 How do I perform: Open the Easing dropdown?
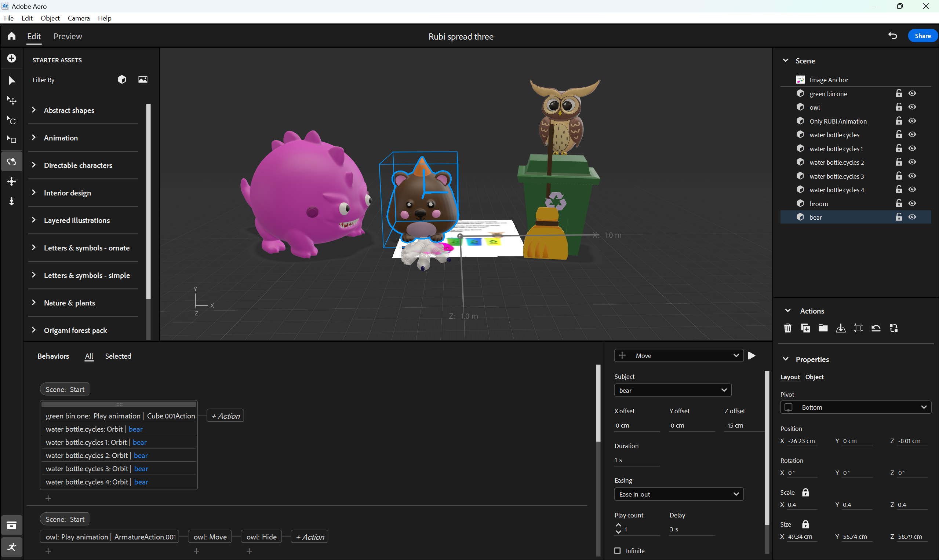tap(678, 494)
